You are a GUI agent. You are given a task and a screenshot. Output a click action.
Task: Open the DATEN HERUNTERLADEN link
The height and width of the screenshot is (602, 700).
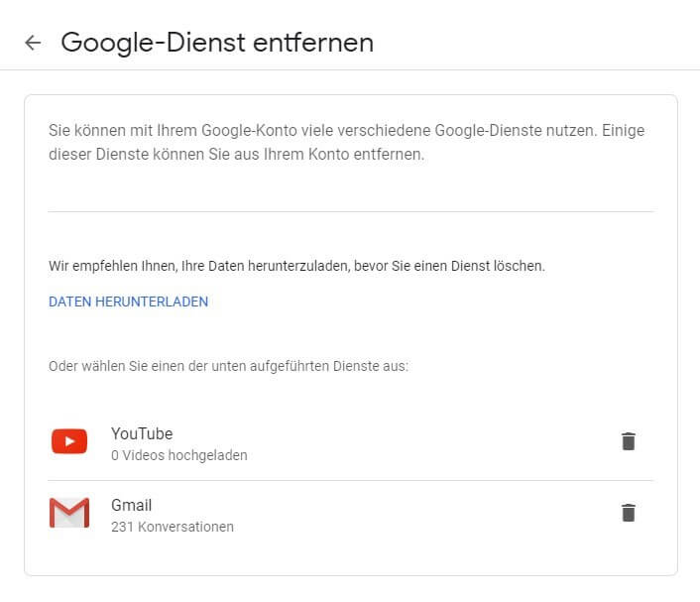(x=129, y=301)
